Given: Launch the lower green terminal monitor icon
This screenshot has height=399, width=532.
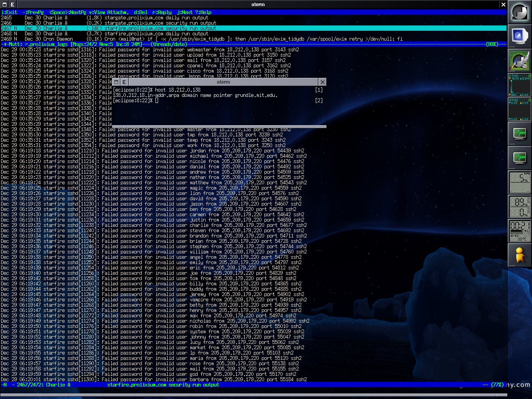Looking at the screenshot, I should pyautogui.click(x=520, y=158).
